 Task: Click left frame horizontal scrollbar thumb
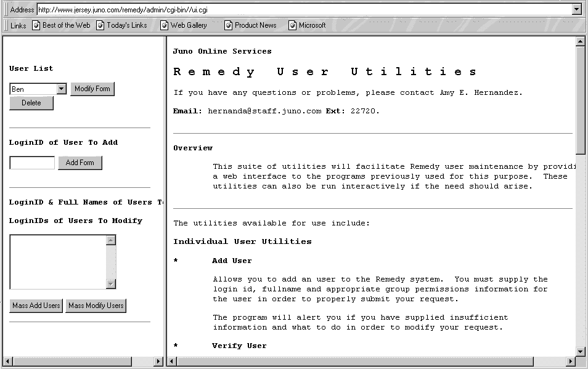coord(72,362)
